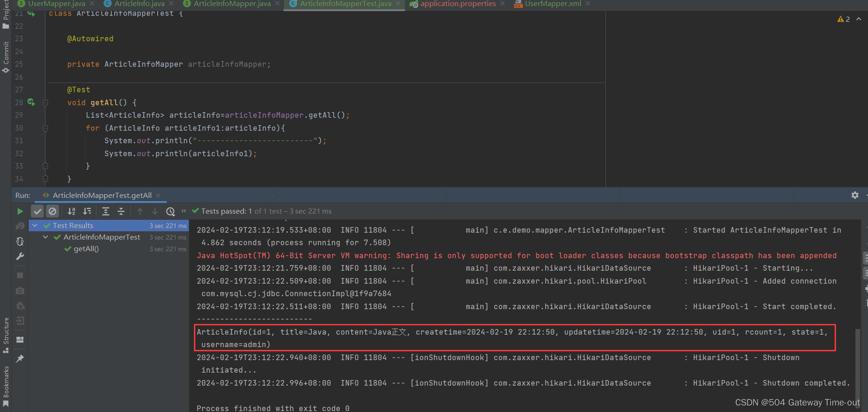The width and height of the screenshot is (868, 412).
Task: Click the camera Dump Threads icon
Action: pos(20,291)
